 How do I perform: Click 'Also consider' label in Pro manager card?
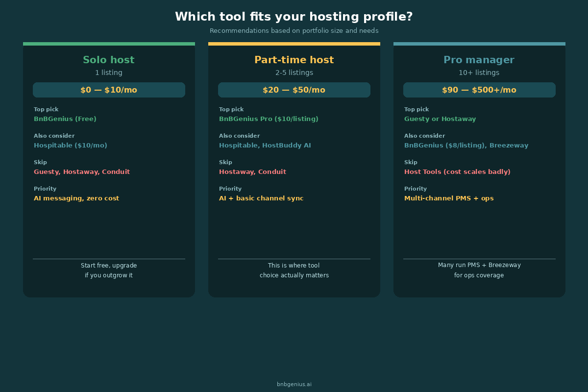pos(425,136)
